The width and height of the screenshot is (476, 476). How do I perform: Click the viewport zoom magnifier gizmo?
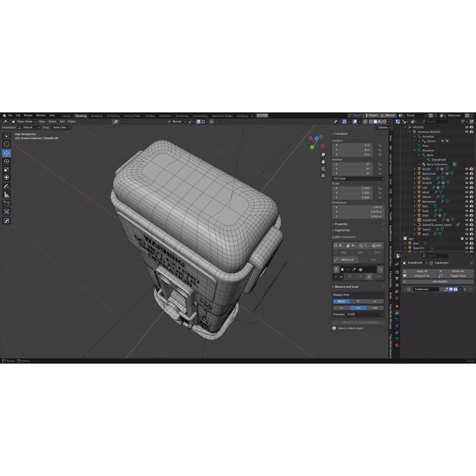tap(323, 155)
